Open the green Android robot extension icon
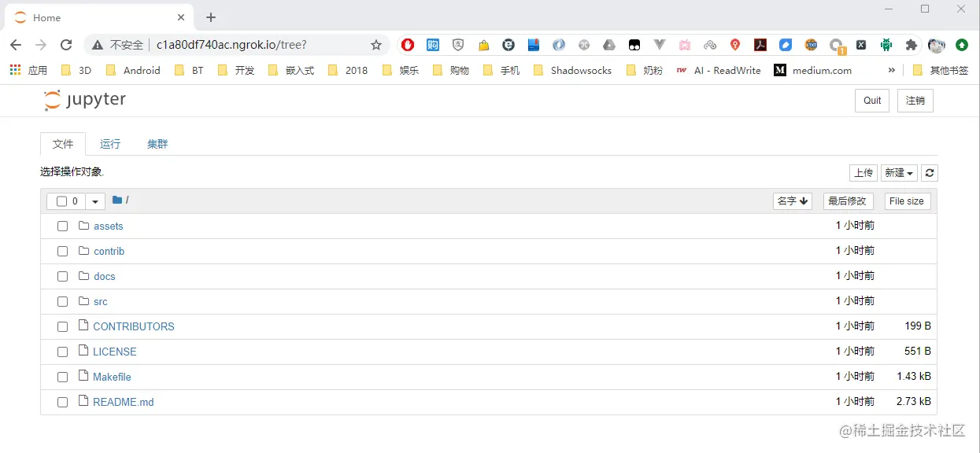Screen dimensions: 980x453 886,45
